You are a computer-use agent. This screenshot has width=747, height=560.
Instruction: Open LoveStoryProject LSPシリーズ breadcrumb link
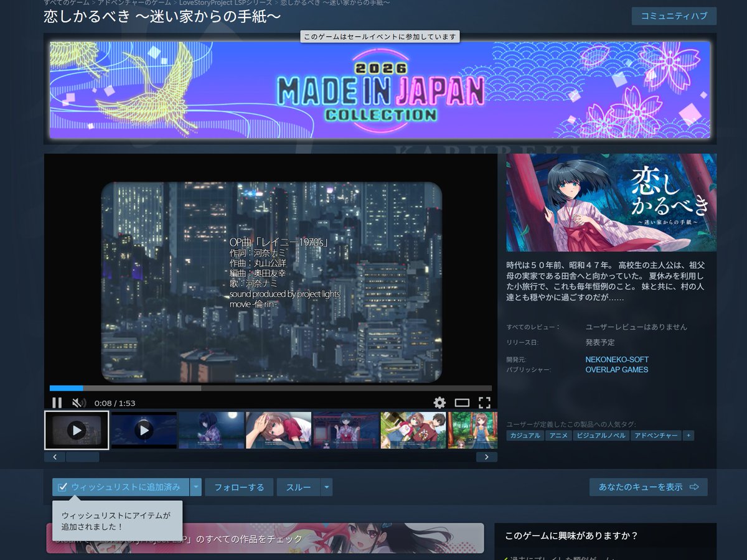(225, 3)
